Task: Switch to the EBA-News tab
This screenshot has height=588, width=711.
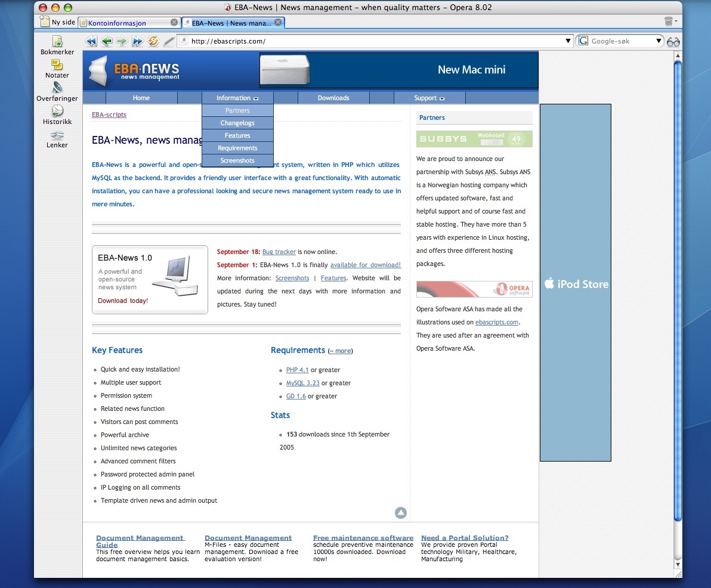Action: point(233,23)
